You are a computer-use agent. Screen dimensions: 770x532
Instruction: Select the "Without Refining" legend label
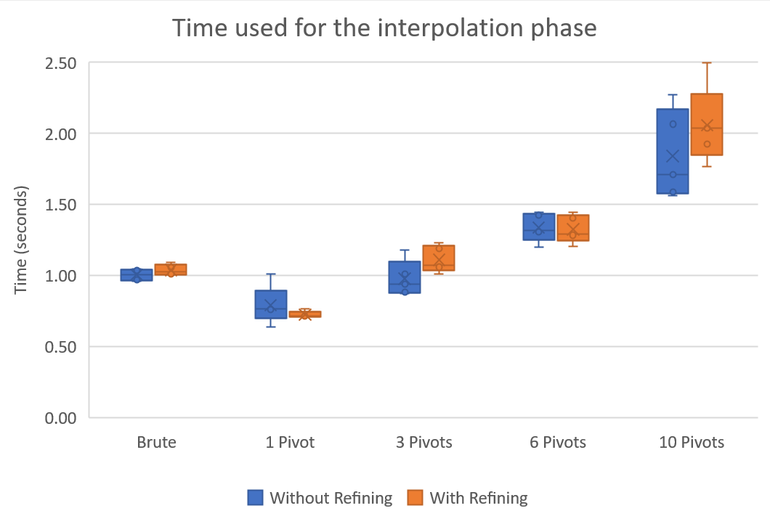pos(331,498)
